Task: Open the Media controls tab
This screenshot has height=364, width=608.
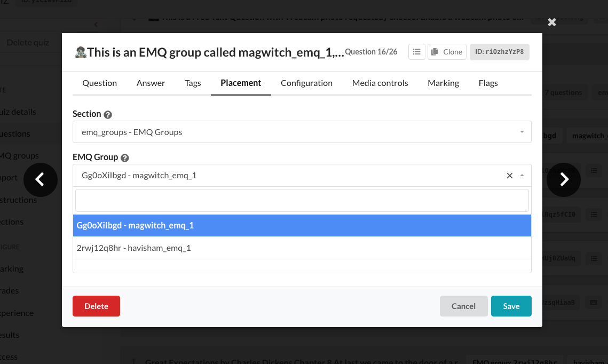Action: pyautogui.click(x=380, y=83)
